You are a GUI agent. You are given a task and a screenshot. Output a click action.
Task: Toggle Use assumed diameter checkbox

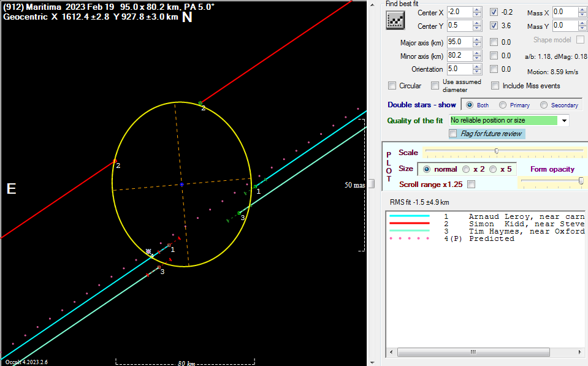click(435, 86)
